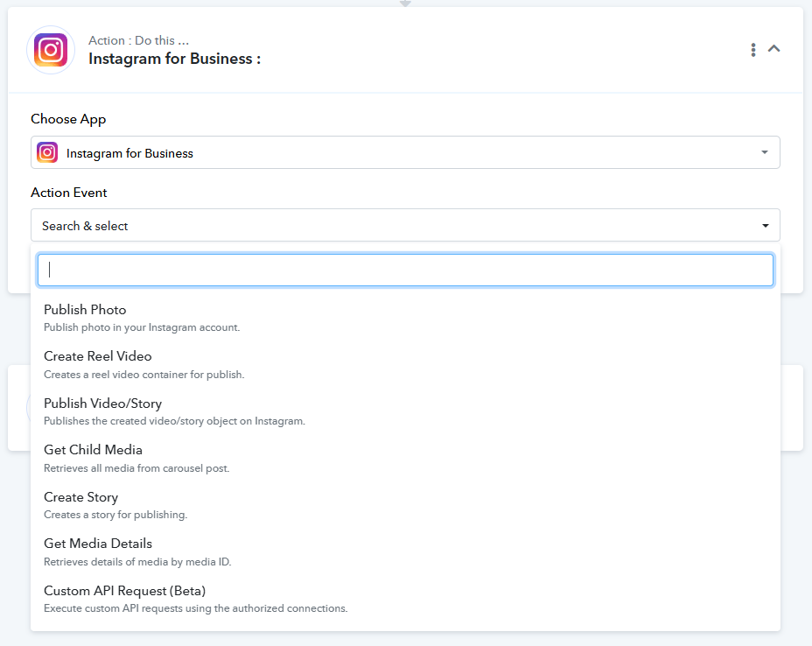This screenshot has height=646, width=812.
Task: Choose Create Reel Video option
Action: click(x=405, y=365)
